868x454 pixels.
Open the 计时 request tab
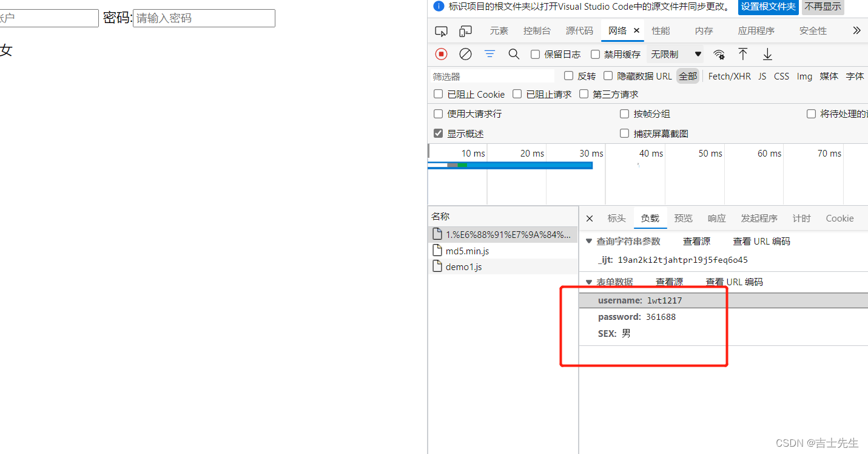point(801,219)
